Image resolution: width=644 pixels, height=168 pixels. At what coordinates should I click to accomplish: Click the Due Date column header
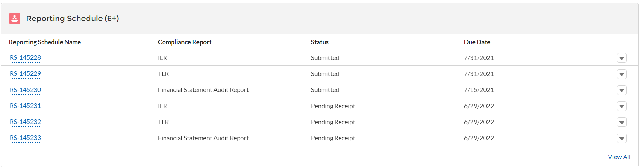pyautogui.click(x=477, y=42)
